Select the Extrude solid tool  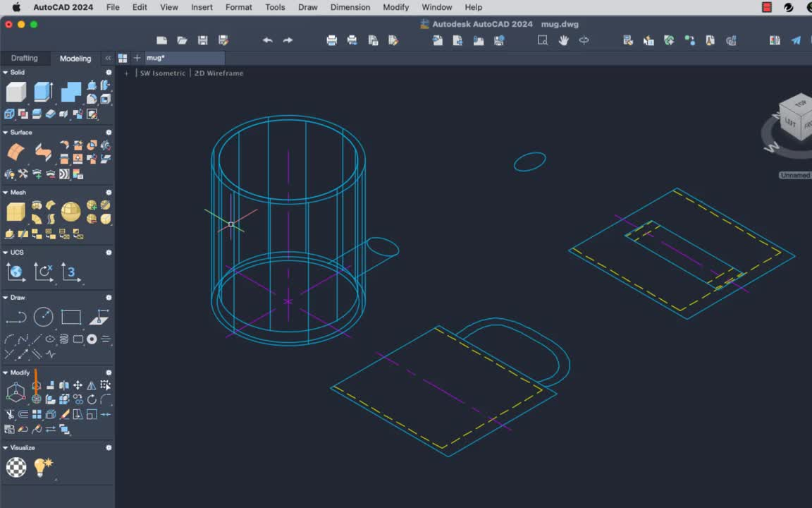[x=44, y=92]
